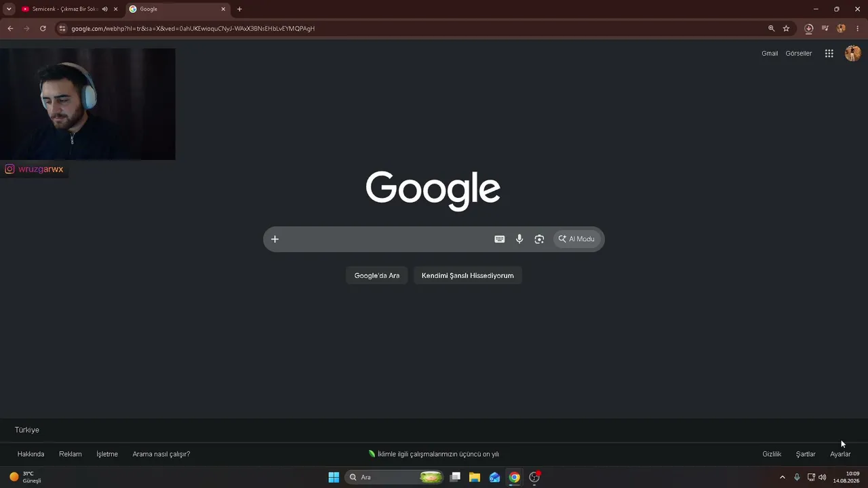Open the clock and date 14.08.2026
The width and height of the screenshot is (868, 488).
(846, 477)
